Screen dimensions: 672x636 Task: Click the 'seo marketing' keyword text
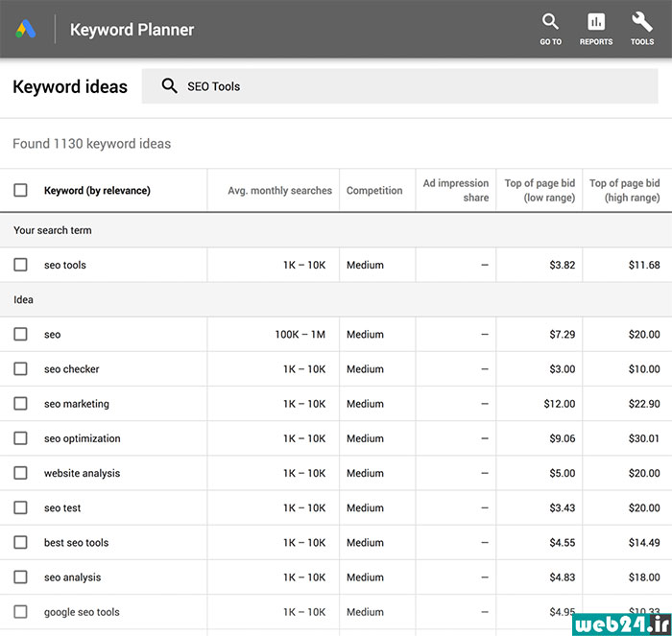[x=77, y=404]
